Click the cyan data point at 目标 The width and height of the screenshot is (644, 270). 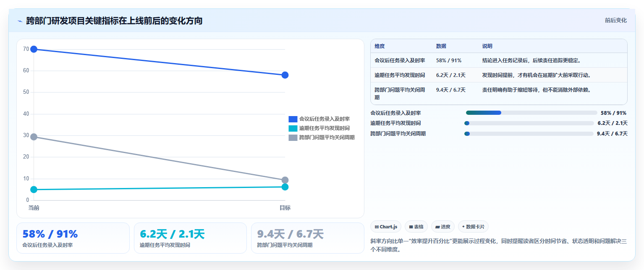tap(285, 187)
